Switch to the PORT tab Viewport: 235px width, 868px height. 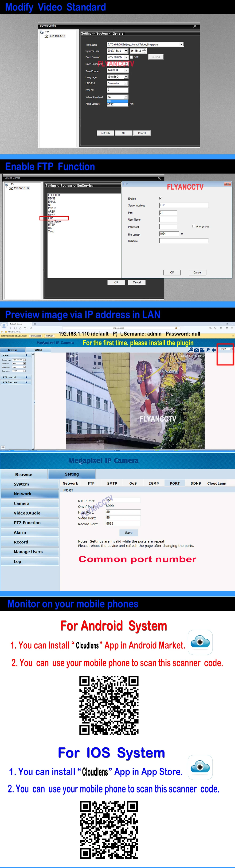tap(175, 483)
